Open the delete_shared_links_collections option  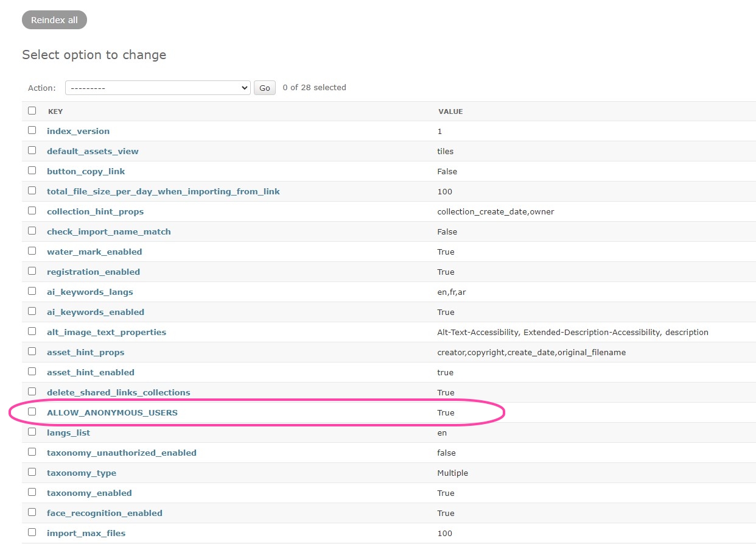(119, 392)
